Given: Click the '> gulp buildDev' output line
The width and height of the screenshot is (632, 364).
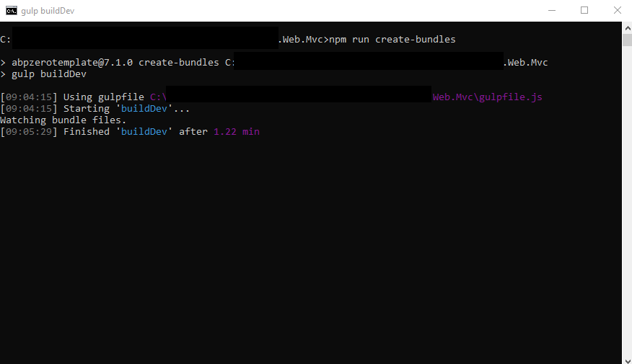Looking at the screenshot, I should click(x=43, y=74).
